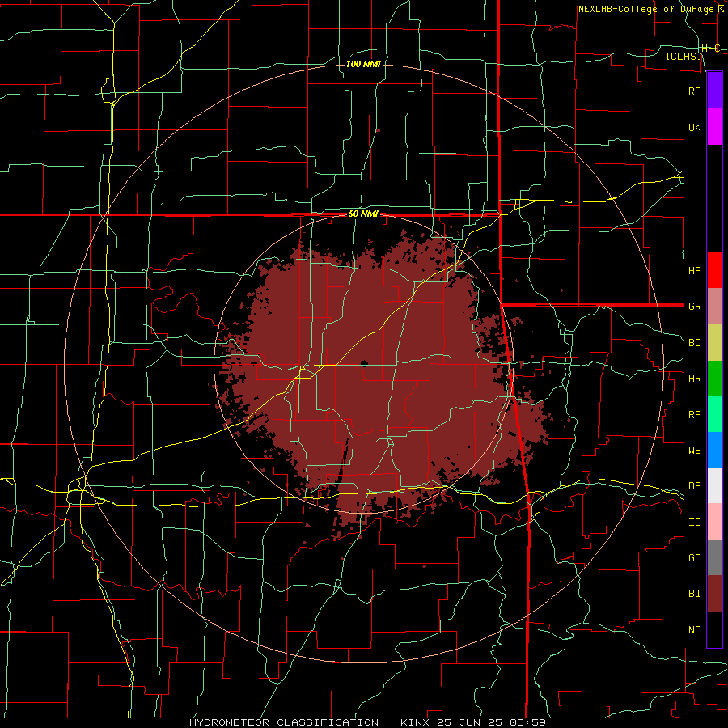Click the DS legend label
728x728 pixels.
[694, 486]
